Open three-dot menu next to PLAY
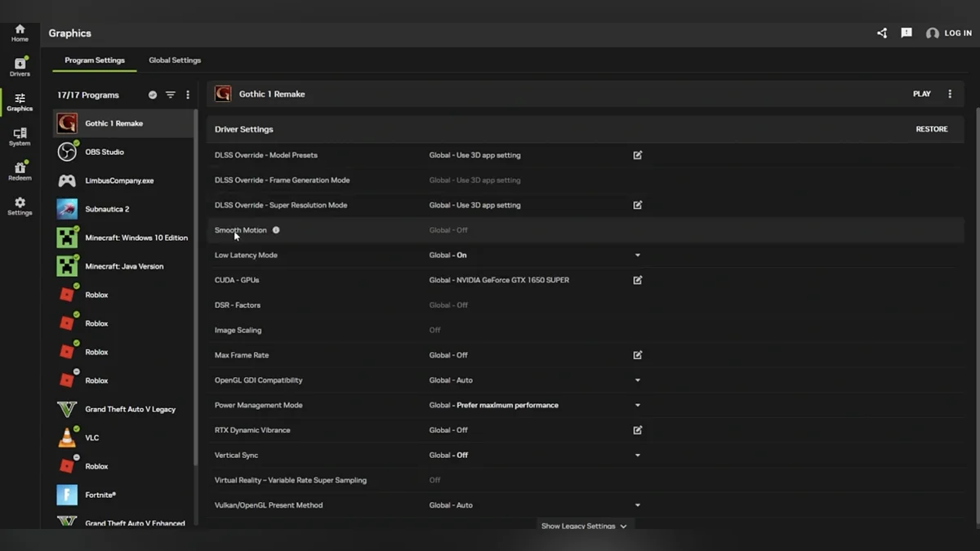This screenshot has height=551, width=980. [950, 94]
